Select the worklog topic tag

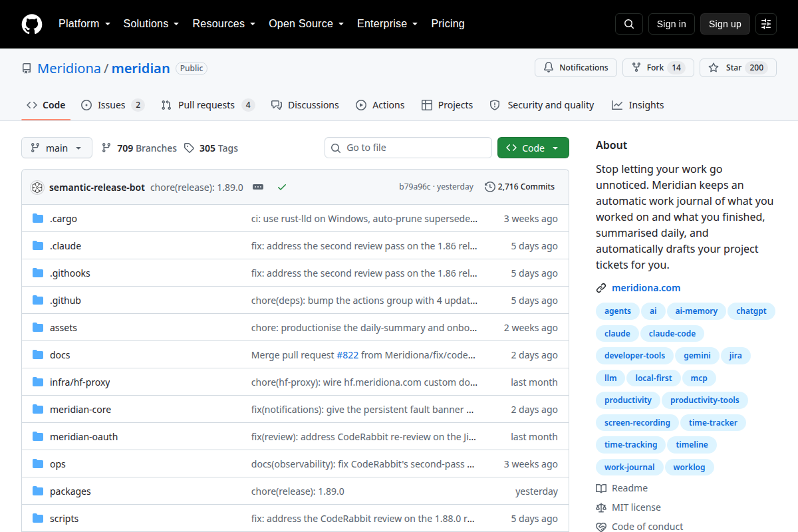689,467
